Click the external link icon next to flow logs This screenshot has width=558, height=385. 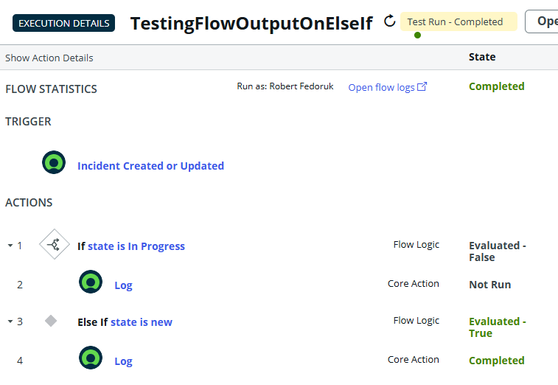tap(422, 86)
